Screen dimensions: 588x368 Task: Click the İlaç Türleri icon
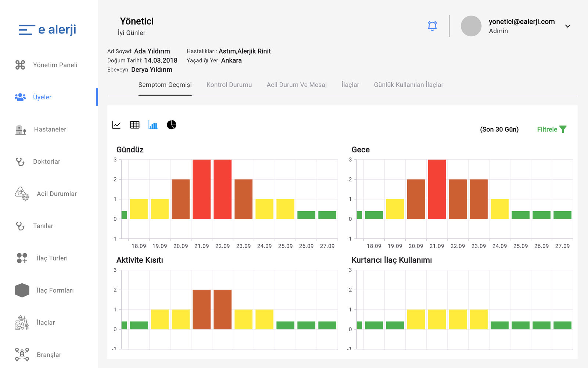[22, 258]
